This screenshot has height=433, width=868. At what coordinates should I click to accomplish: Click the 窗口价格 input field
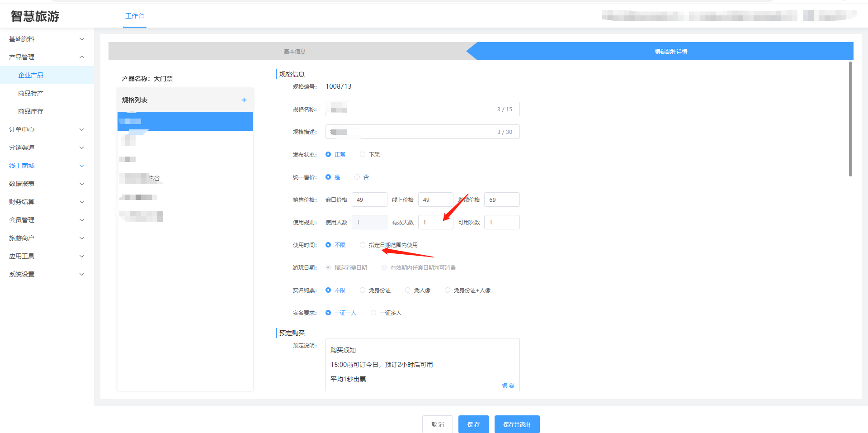point(369,200)
